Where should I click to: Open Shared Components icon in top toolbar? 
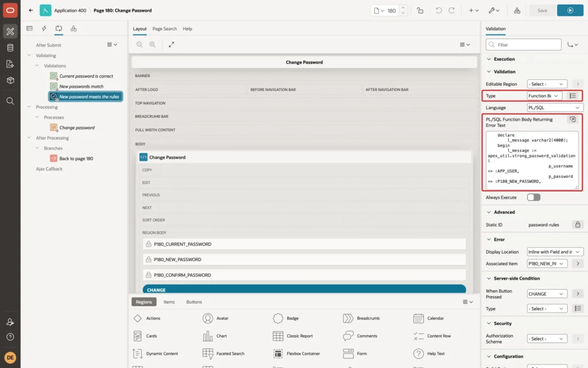517,10
